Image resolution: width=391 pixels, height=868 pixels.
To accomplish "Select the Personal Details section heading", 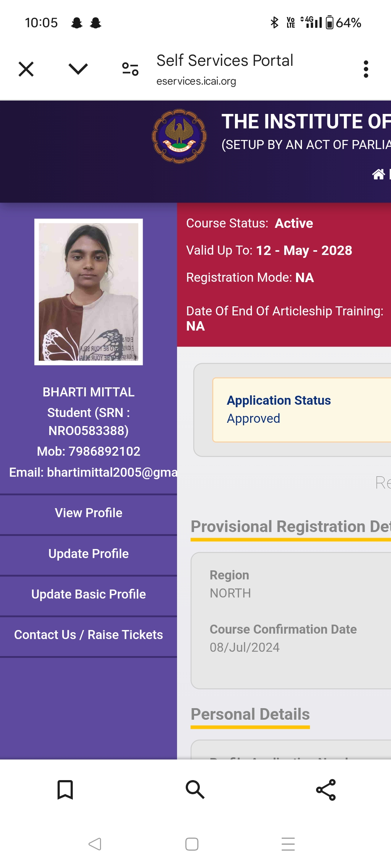I will click(250, 714).
